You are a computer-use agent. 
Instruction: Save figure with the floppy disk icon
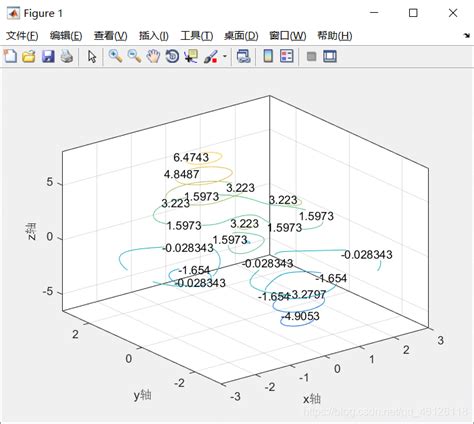(48, 56)
